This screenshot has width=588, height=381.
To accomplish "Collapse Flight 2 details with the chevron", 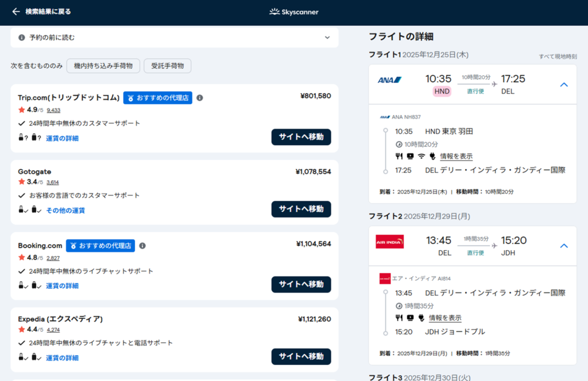I will (563, 246).
